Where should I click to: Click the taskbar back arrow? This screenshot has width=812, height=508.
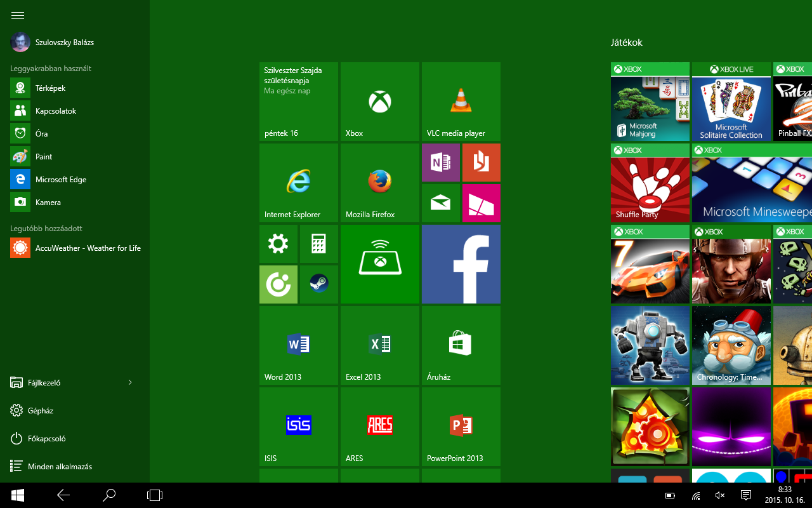click(63, 495)
